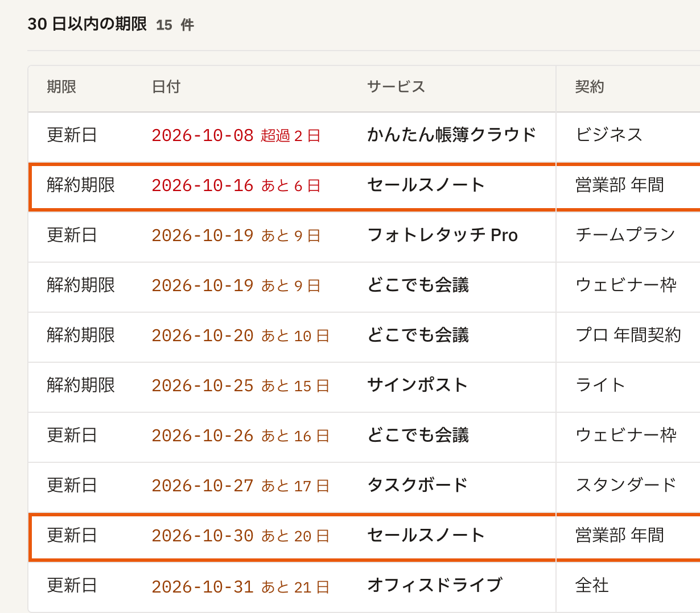Click 2026-10-19 in the フォトレタッチ Pro row
This screenshot has height=613, width=700.
[203, 235]
